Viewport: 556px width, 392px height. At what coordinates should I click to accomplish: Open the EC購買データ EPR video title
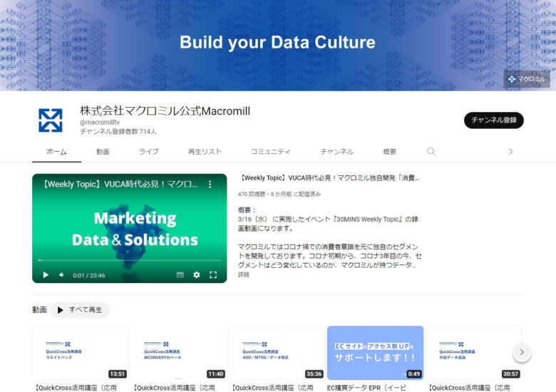pyautogui.click(x=366, y=388)
